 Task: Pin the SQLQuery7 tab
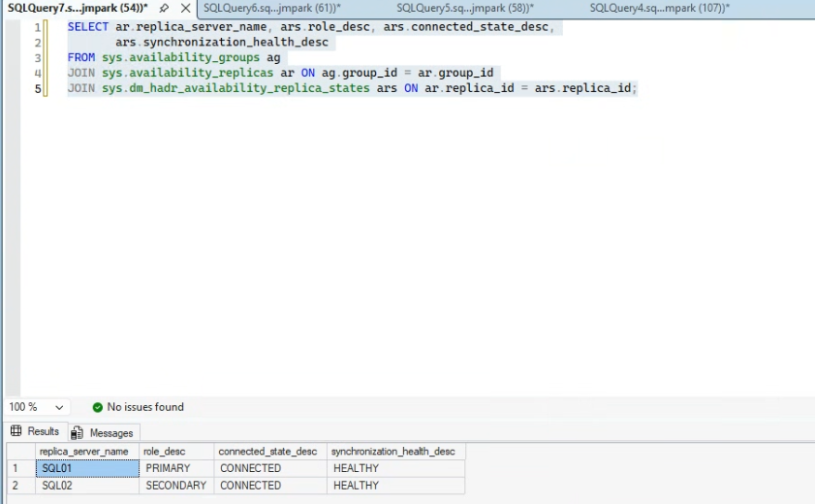click(164, 8)
